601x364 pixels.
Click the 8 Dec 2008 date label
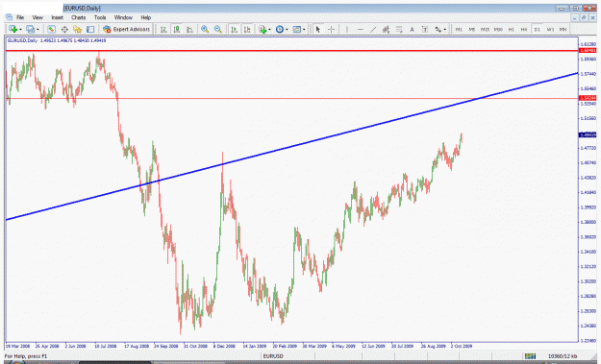point(224,346)
